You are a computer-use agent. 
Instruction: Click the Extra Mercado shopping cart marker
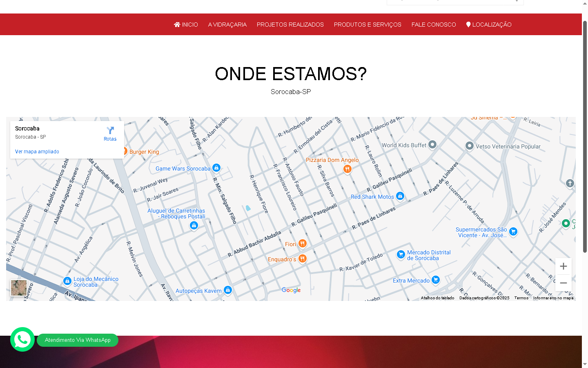tap(436, 280)
